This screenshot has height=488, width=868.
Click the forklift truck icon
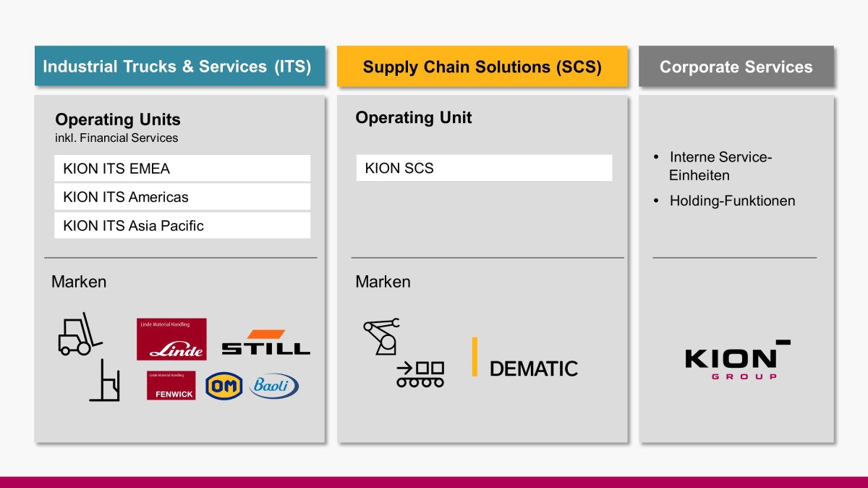(78, 335)
